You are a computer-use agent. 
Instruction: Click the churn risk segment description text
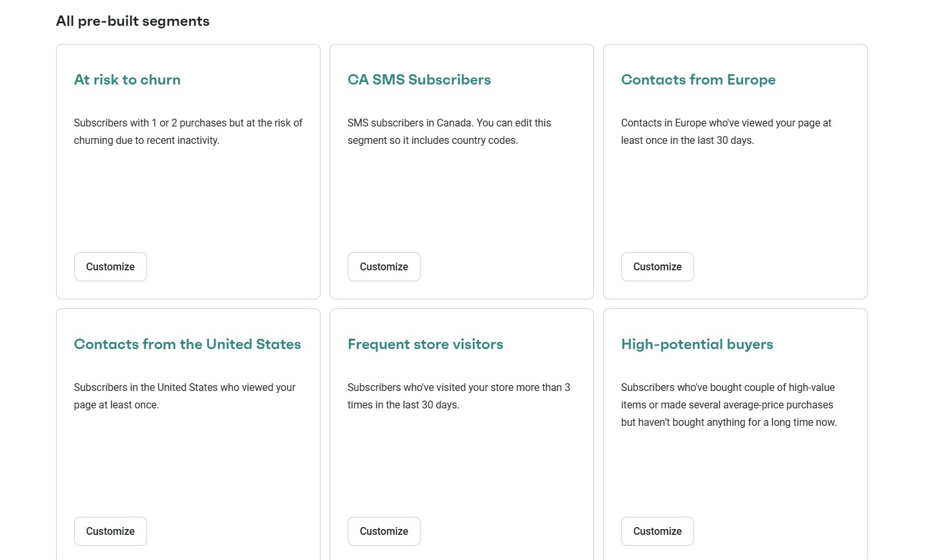tap(188, 131)
